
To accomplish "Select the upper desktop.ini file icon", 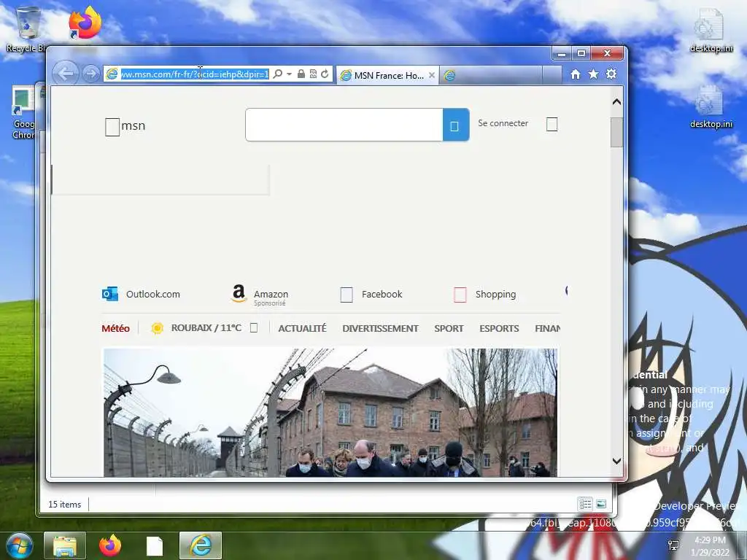I will click(711, 31).
